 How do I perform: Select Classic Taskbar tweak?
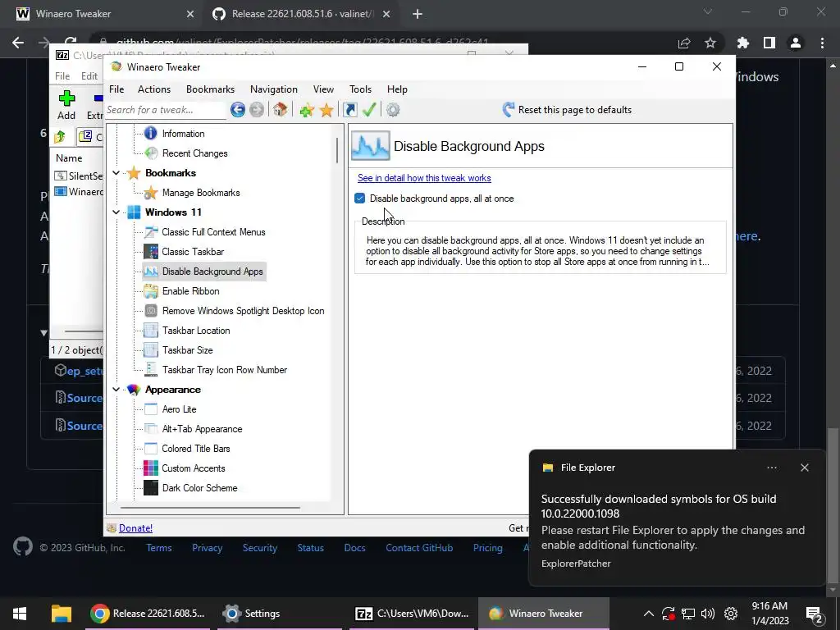coord(193,252)
